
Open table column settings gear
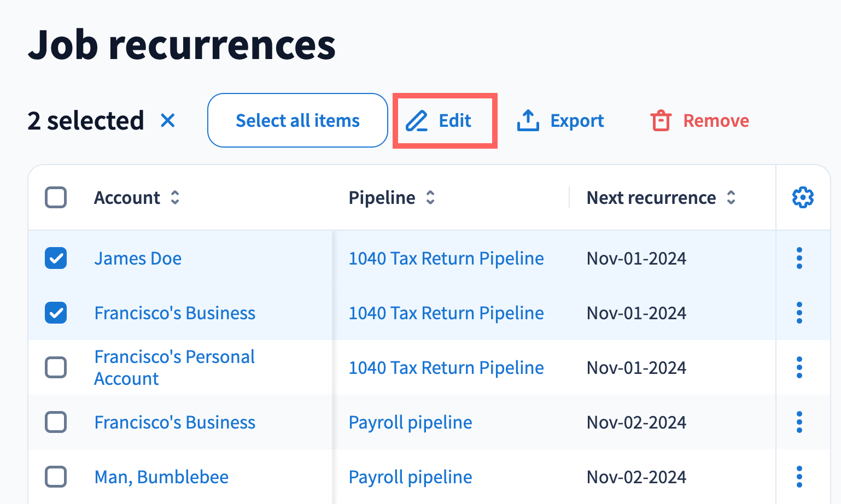803,197
